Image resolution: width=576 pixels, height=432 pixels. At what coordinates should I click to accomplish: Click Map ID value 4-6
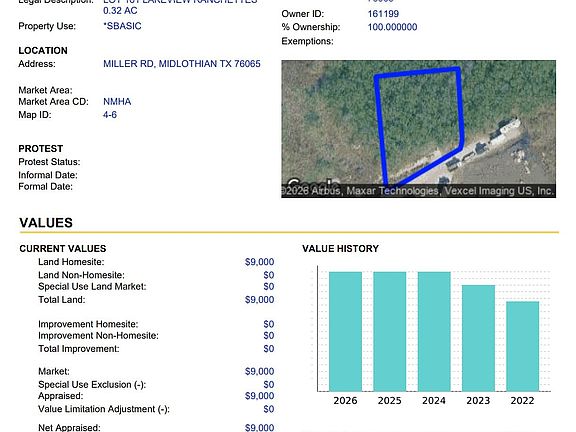(110, 115)
